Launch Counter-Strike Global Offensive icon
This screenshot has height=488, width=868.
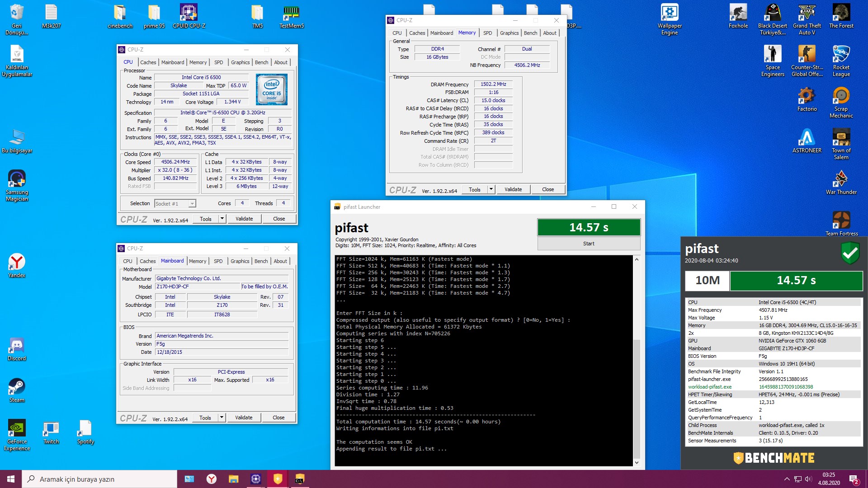click(x=807, y=61)
